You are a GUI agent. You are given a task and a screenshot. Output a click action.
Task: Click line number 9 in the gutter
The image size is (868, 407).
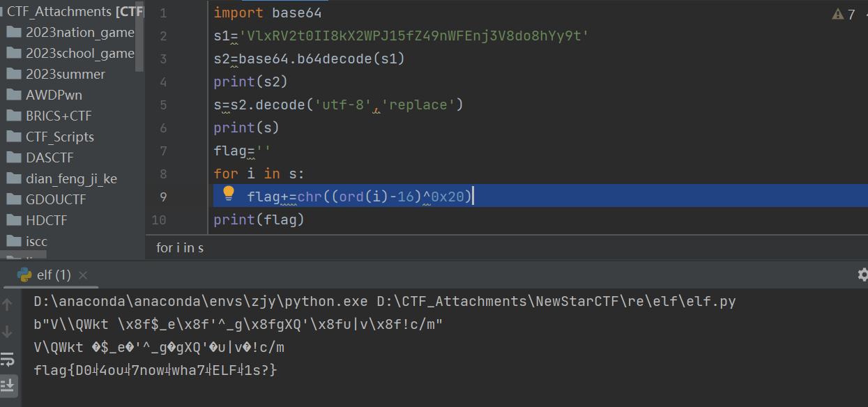coord(162,197)
